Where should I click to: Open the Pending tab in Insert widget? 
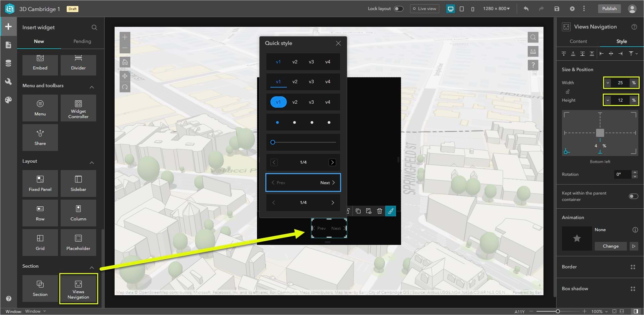[x=82, y=41]
